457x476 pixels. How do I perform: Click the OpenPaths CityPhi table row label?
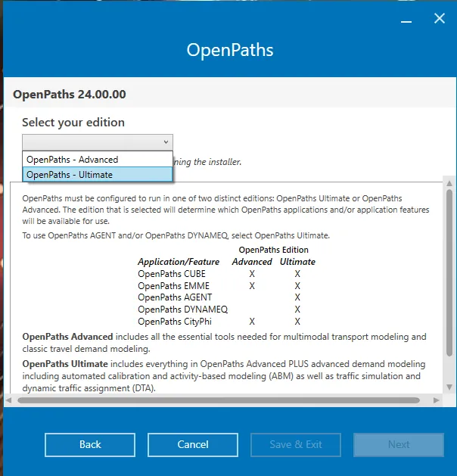175,322
